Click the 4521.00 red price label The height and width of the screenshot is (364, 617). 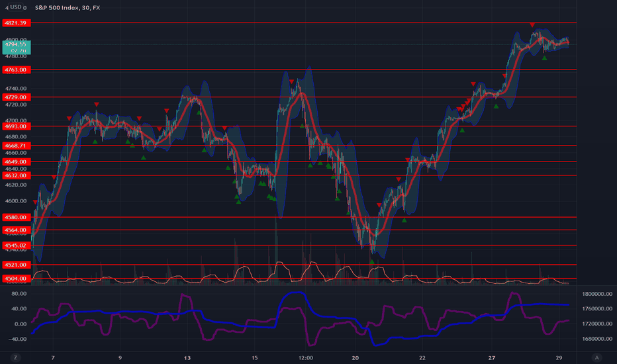16,265
